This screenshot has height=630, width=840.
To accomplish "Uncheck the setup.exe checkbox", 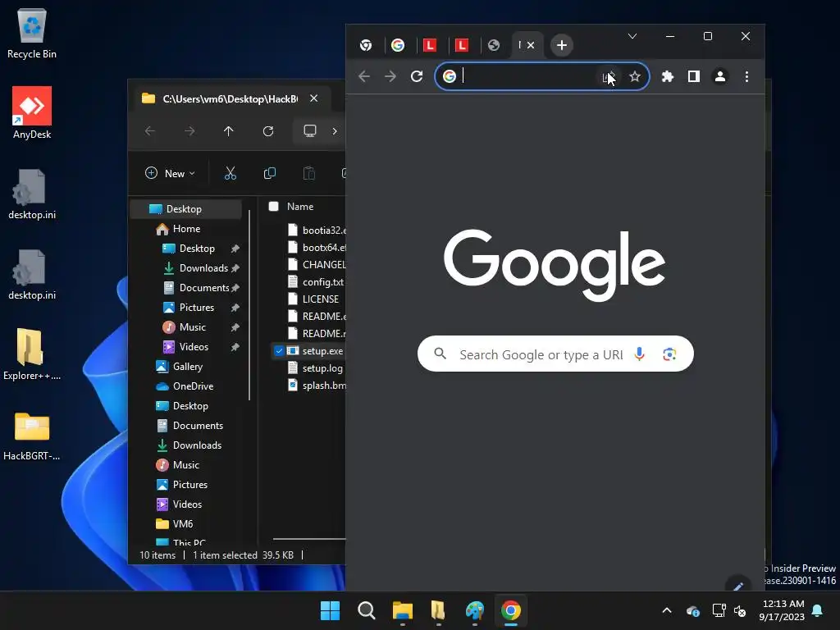I will (279, 351).
